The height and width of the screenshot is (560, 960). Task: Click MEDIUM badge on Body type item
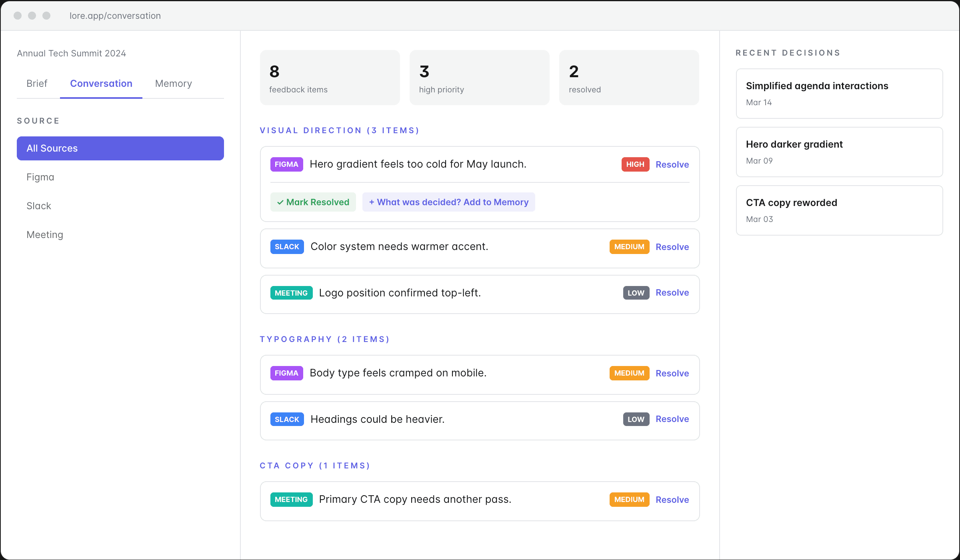point(629,373)
